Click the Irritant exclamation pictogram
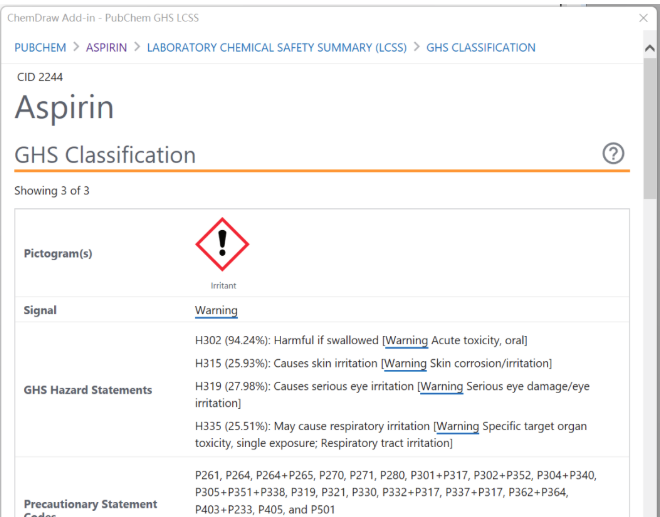Viewport: 660px width, 517px height. (x=222, y=244)
